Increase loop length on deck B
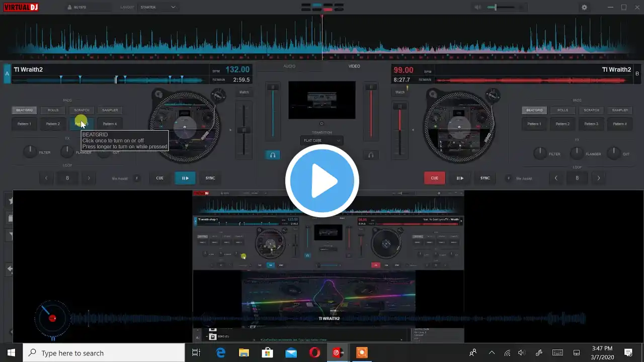Screen dimensions: 644x362 tap(599, 178)
